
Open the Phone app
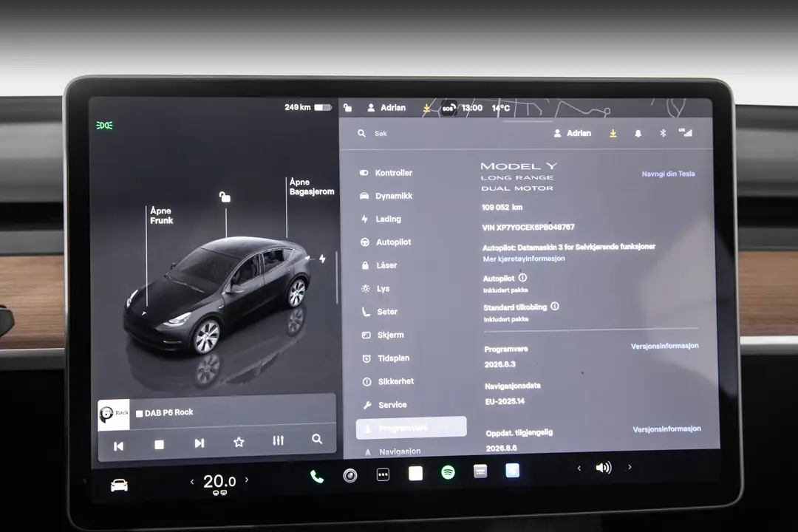pyautogui.click(x=316, y=477)
